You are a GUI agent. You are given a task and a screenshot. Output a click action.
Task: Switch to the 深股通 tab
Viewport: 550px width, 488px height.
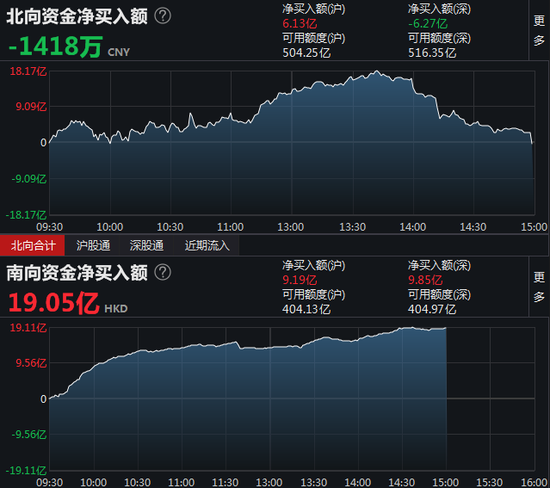[x=147, y=245]
